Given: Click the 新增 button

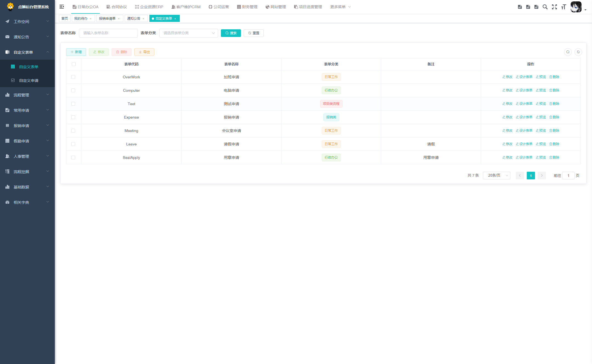Looking at the screenshot, I should coord(76,52).
